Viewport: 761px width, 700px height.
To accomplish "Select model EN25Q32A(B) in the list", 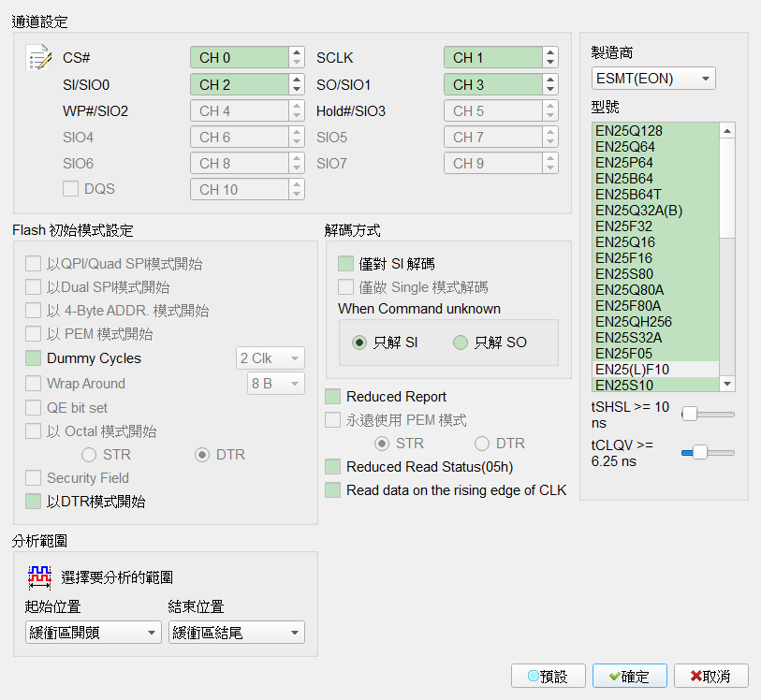I will point(655,211).
